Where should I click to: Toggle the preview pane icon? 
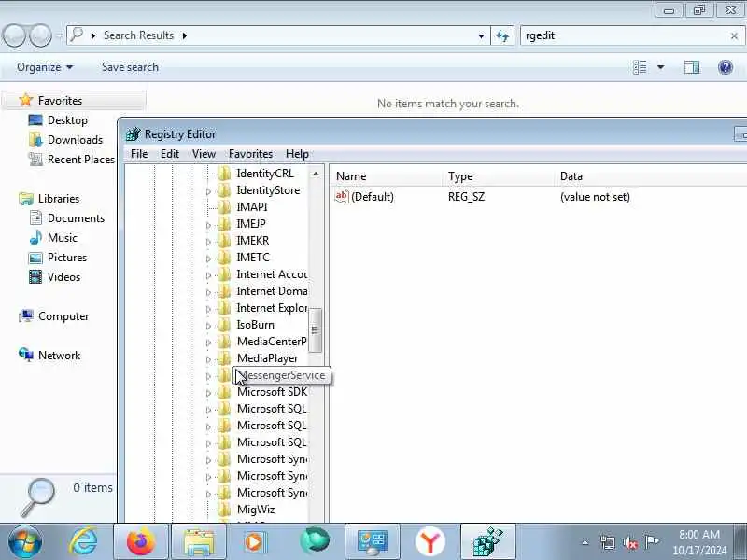click(x=692, y=67)
